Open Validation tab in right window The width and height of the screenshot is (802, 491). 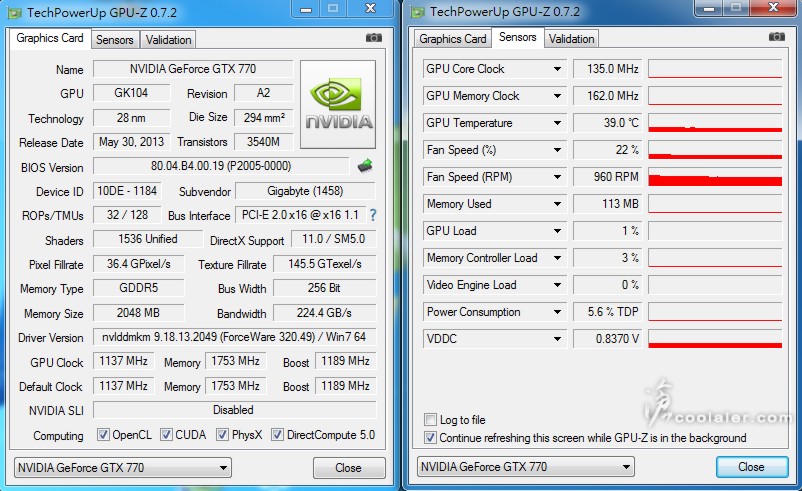pyautogui.click(x=571, y=39)
